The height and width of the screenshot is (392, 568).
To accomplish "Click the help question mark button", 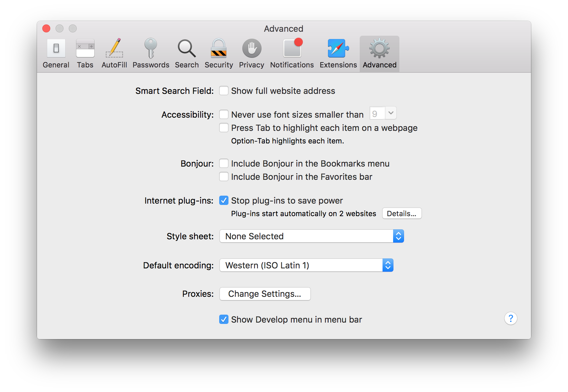I will [x=510, y=319].
